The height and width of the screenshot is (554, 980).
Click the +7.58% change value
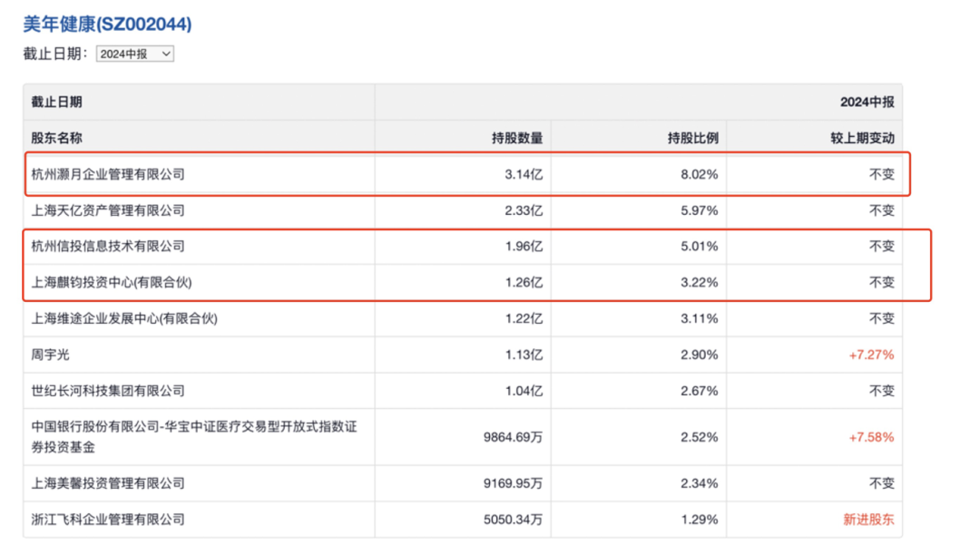[870, 437]
